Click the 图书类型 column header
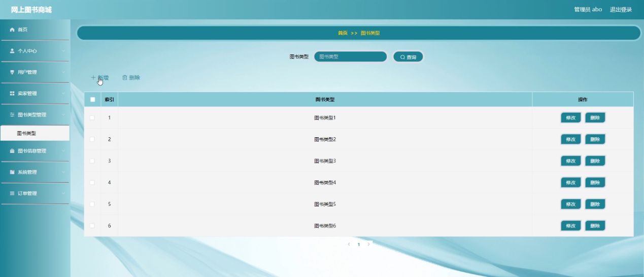This screenshot has height=277, width=644. click(x=325, y=100)
